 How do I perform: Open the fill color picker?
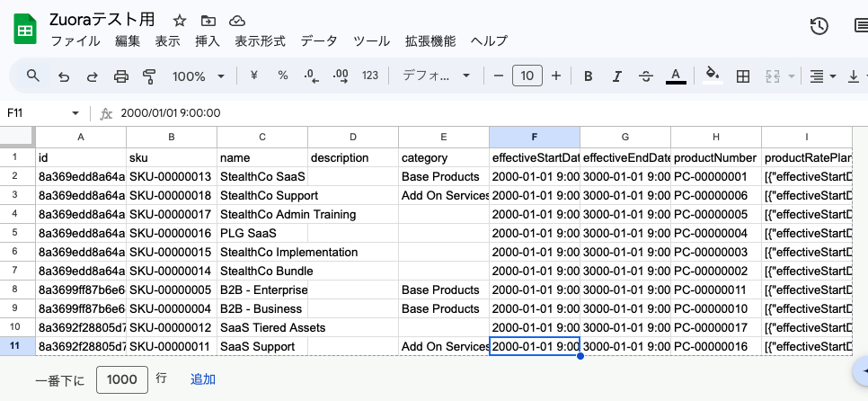pyautogui.click(x=713, y=76)
